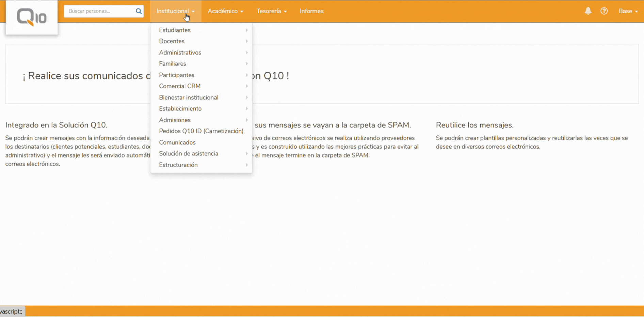644x317 pixels.
Task: Click the search magnifier icon
Action: (139, 11)
